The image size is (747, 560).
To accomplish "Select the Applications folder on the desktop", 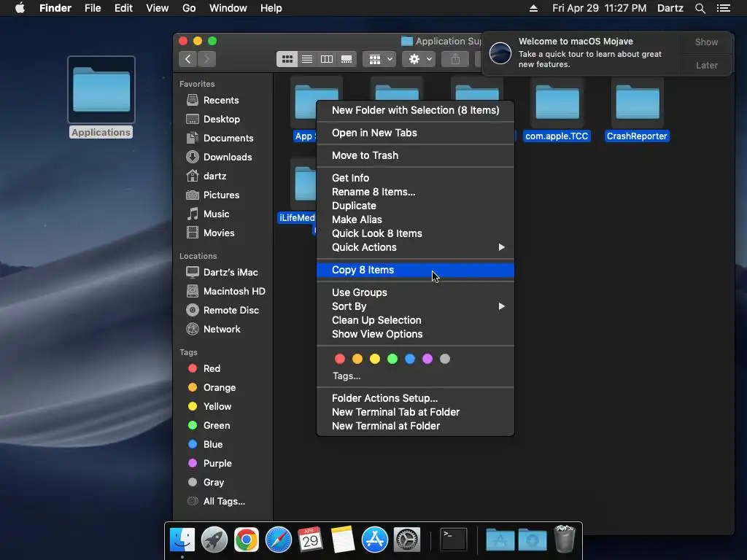I will tap(101, 98).
